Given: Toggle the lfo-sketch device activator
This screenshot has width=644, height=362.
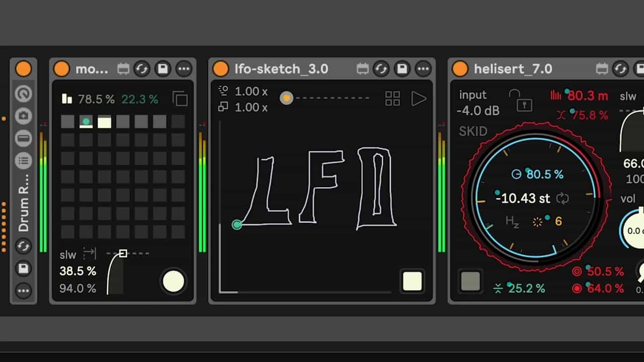Looking at the screenshot, I should 220,69.
